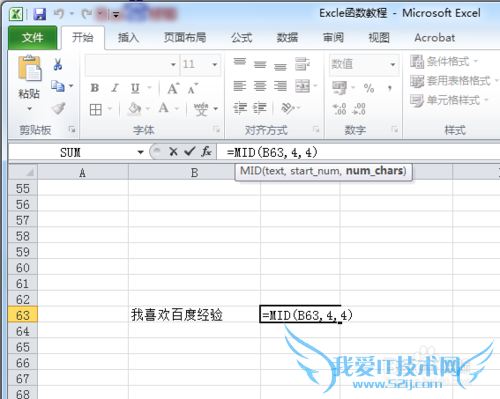
Task: Click the Fill Color paint bucket
Action: (x=135, y=109)
